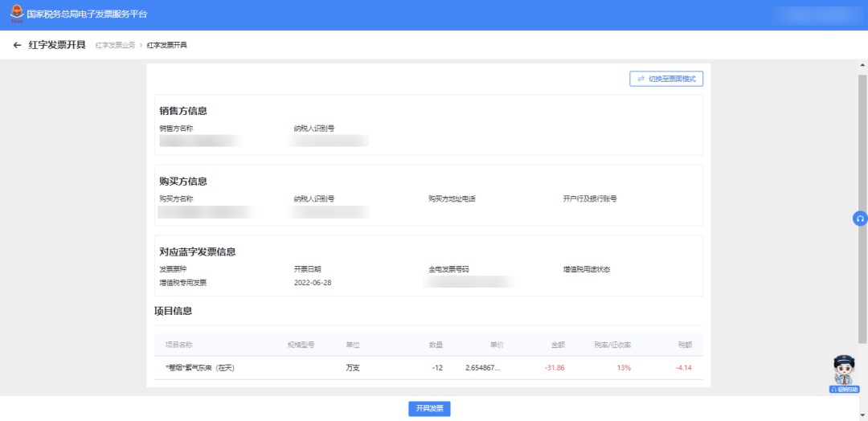
Task: Click the truncated unit price 2.654867...
Action: point(484,368)
